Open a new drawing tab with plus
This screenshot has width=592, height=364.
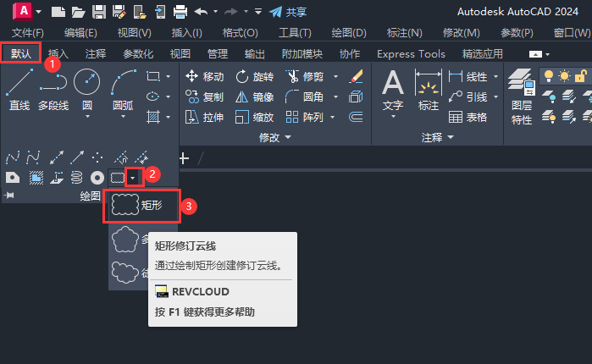[x=184, y=158]
